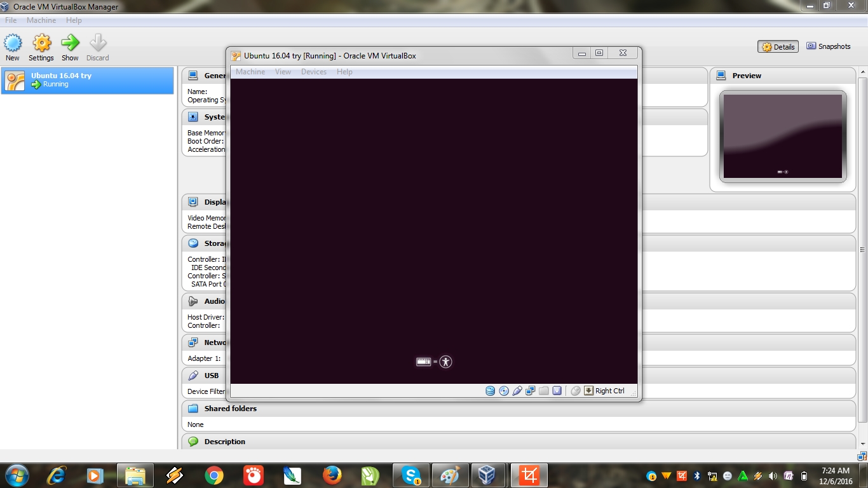Click the Audio section speaker icon
This screenshot has width=868, height=488.
coord(193,301)
